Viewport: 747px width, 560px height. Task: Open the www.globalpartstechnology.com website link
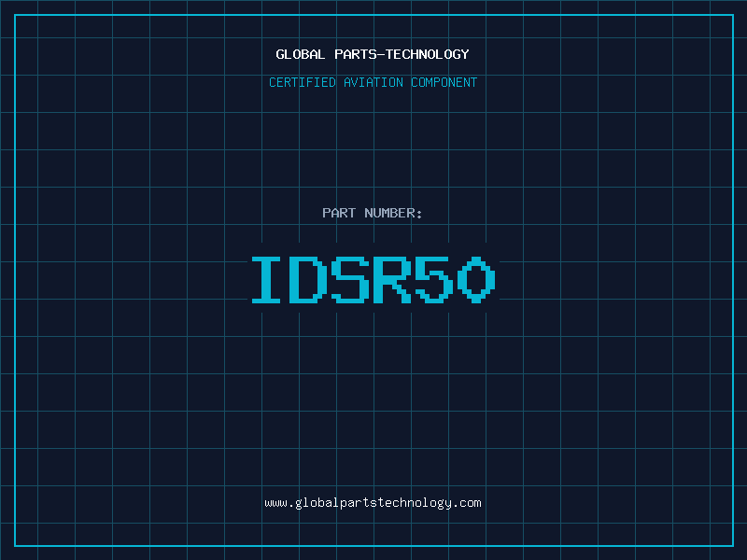point(373,503)
